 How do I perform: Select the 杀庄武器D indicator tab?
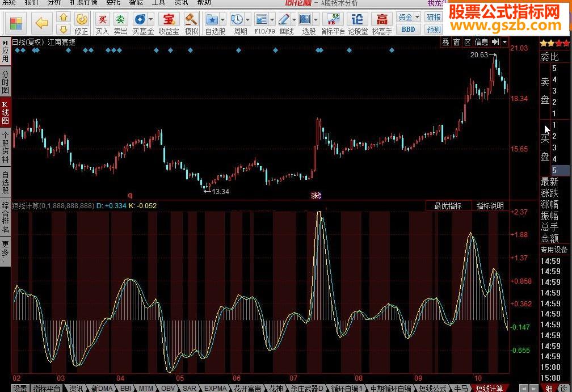coord(307,388)
